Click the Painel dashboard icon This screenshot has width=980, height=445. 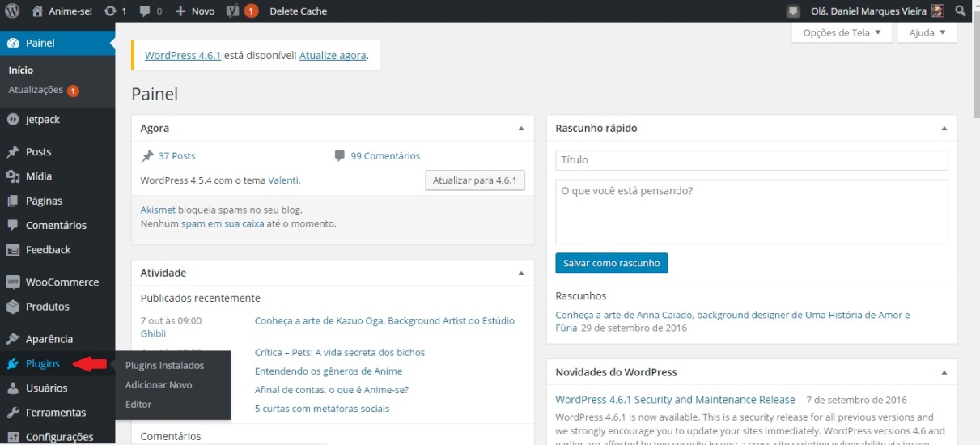[x=13, y=43]
